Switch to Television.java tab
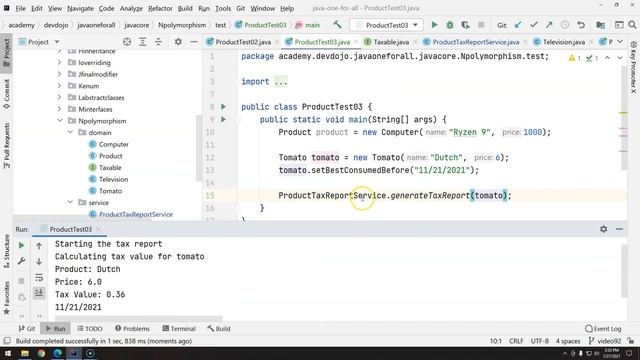The width and height of the screenshot is (640, 360). (563, 42)
